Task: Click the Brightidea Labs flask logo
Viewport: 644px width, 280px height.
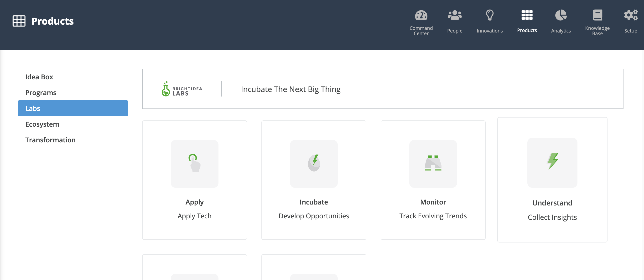Action: point(182,89)
